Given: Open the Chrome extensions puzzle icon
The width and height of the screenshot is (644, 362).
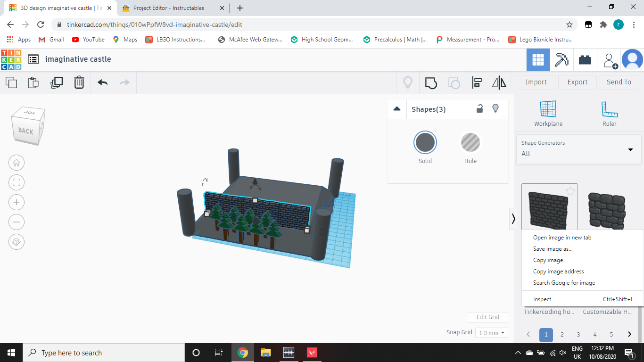Looking at the screenshot, I should click(x=603, y=25).
